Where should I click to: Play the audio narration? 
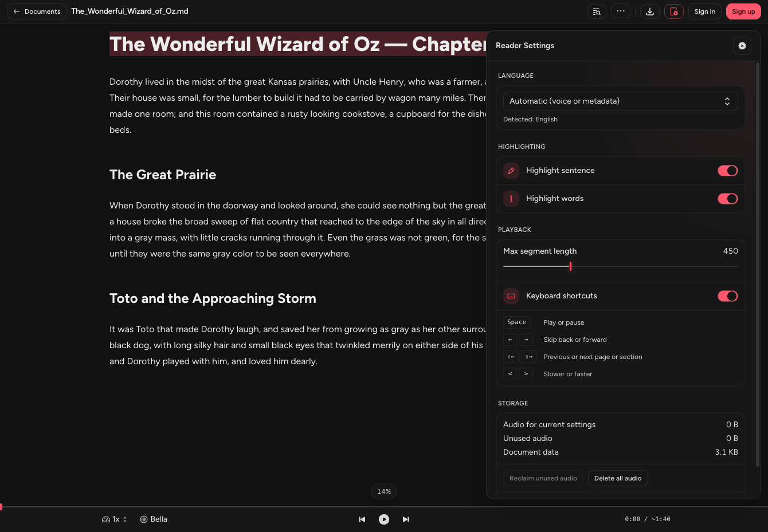(384, 519)
